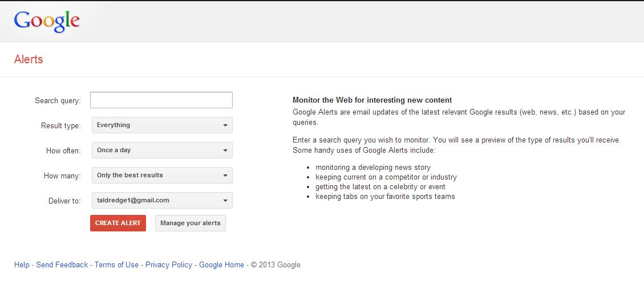
Task: Open the Privacy Policy link
Action: (169, 264)
